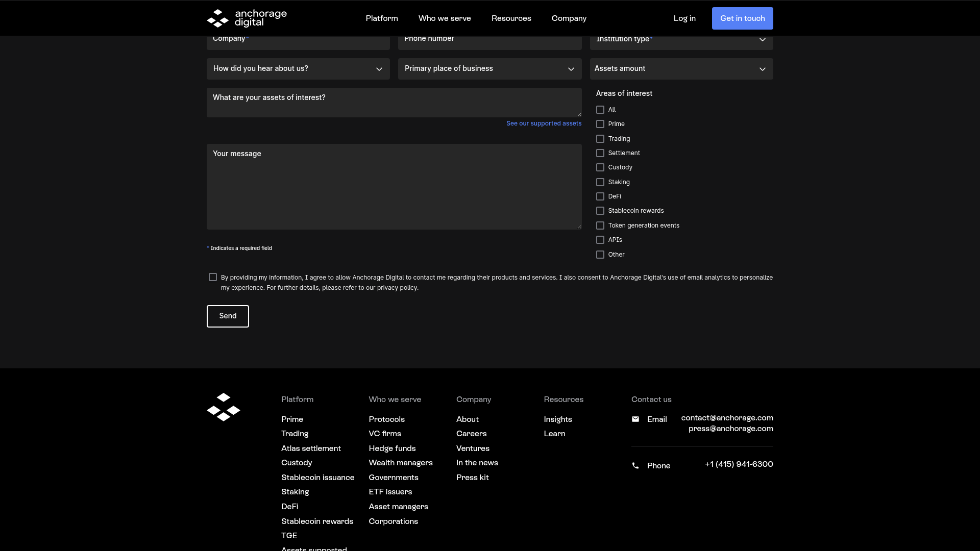The height and width of the screenshot is (551, 980).
Task: Open the Ventures footer link
Action: point(473,448)
